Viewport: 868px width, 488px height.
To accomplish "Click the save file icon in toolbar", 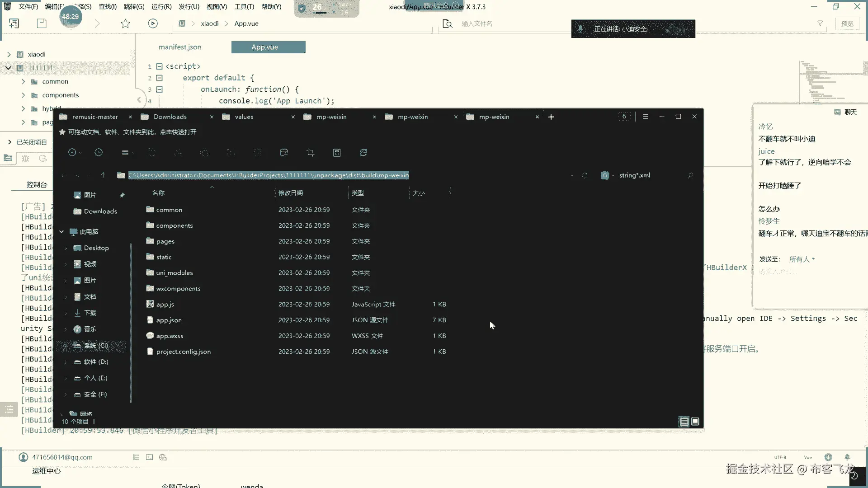I will (x=42, y=23).
